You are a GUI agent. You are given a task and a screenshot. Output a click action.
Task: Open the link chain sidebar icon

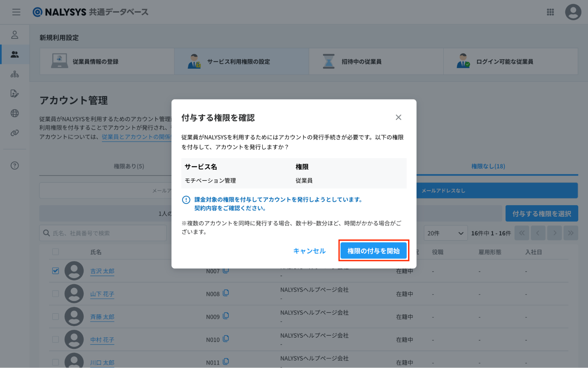(14, 133)
